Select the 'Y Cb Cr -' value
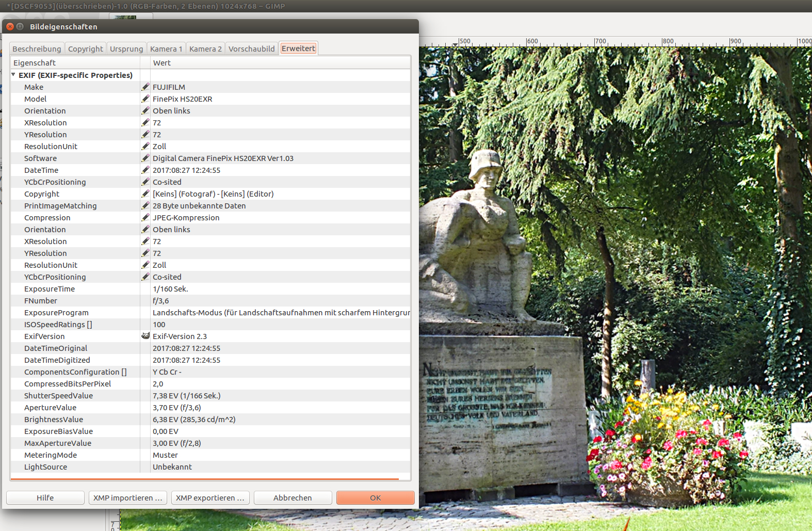Image resolution: width=812 pixels, height=531 pixels. point(167,372)
